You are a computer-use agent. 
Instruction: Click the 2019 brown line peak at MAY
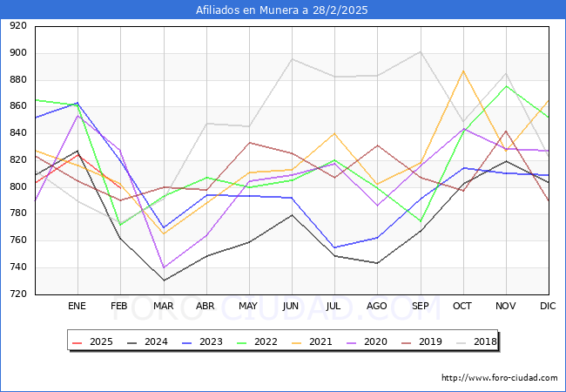pyautogui.click(x=249, y=143)
